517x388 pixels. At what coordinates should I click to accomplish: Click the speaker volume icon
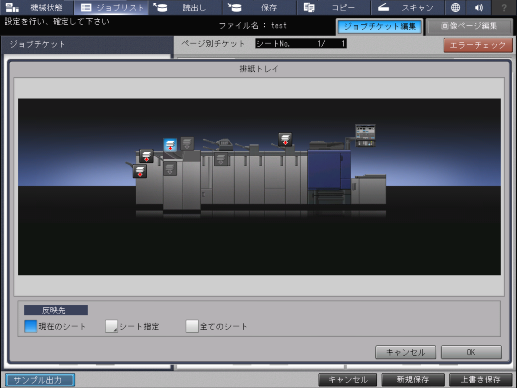(479, 7)
